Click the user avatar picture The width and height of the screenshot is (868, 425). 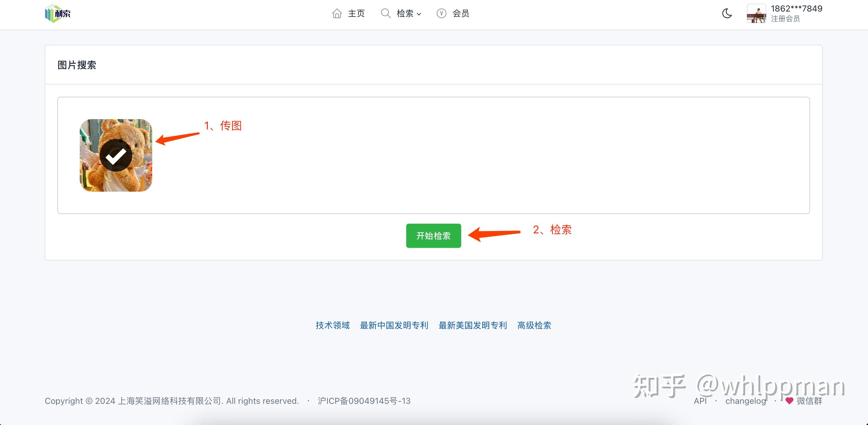756,14
